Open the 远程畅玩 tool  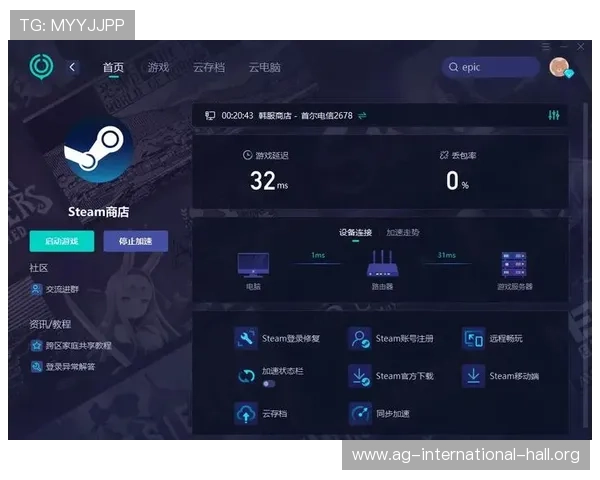click(492, 339)
